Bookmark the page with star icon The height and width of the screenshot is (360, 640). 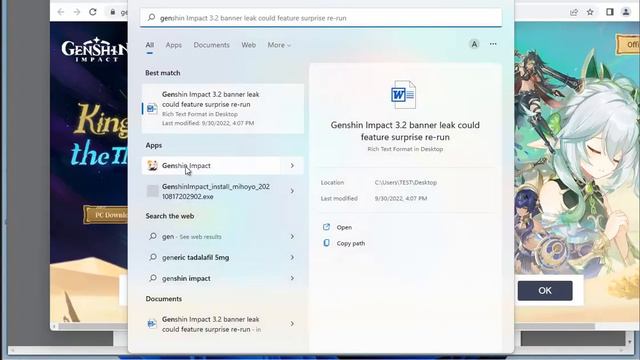pos(590,12)
